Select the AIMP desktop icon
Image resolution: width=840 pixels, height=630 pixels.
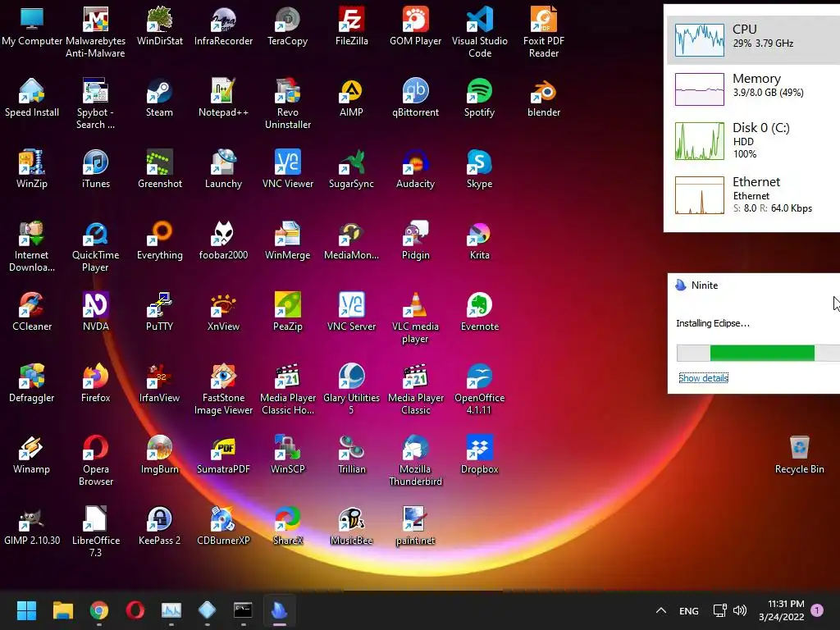[x=351, y=98]
